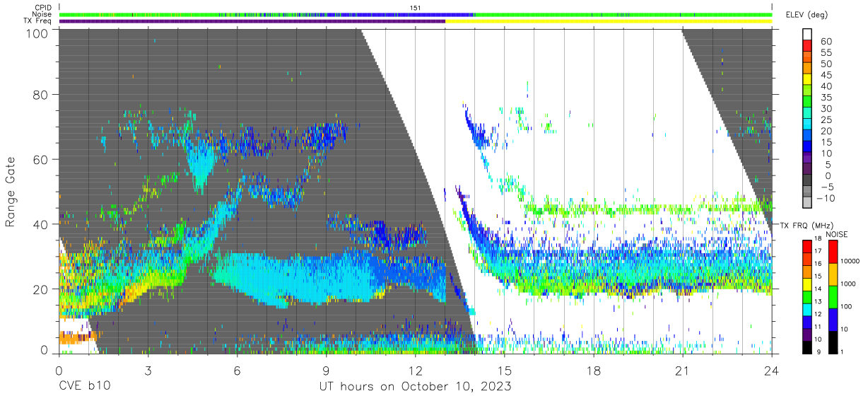Click the 24 tick on the UT hours axis
868x401 pixels.
coord(772,369)
